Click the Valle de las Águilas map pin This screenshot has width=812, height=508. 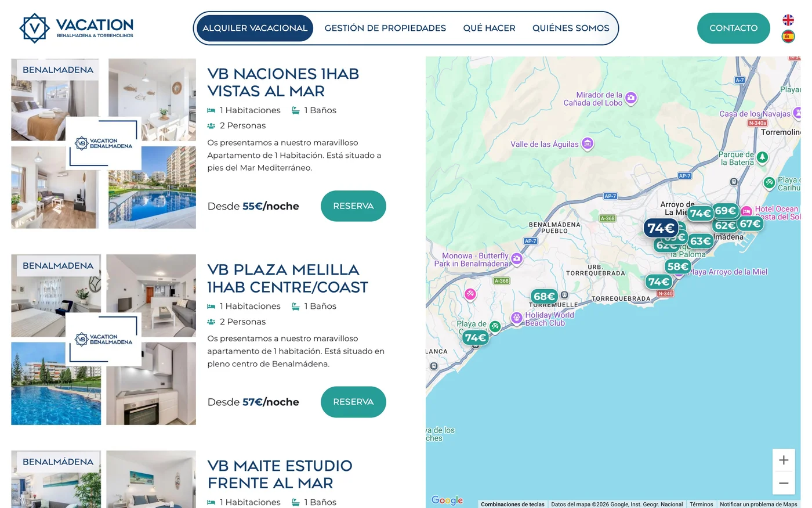(x=588, y=143)
